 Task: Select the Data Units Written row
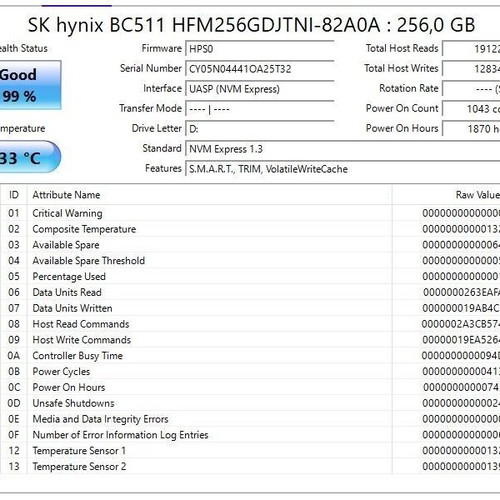[250, 308]
